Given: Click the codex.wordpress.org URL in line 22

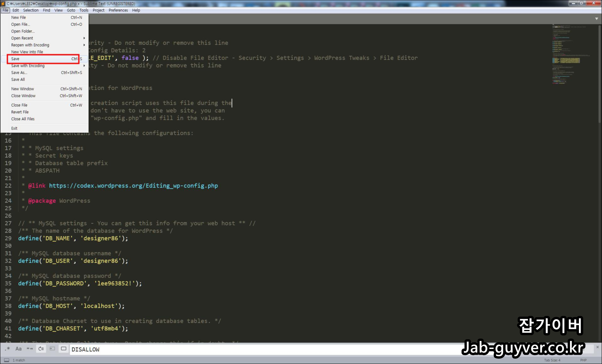Looking at the screenshot, I should pyautogui.click(x=133, y=186).
